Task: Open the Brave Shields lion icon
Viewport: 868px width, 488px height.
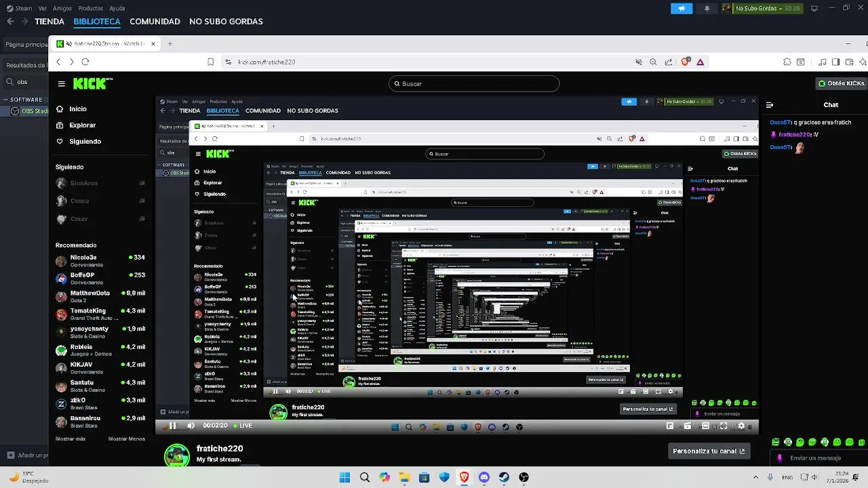Action: [686, 62]
